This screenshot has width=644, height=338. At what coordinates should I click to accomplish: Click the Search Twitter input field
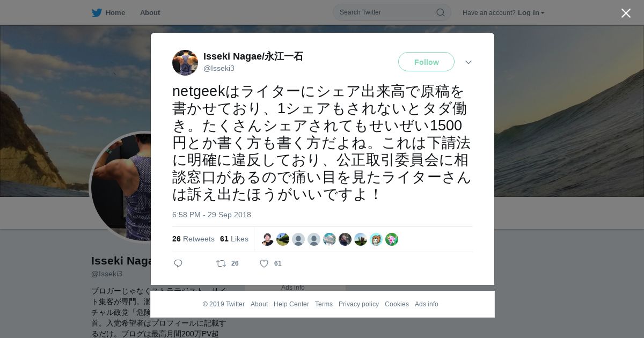point(386,12)
